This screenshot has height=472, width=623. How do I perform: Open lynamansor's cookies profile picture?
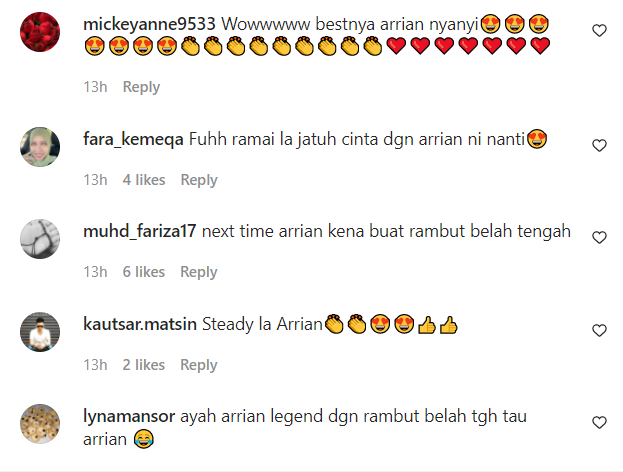click(x=40, y=424)
